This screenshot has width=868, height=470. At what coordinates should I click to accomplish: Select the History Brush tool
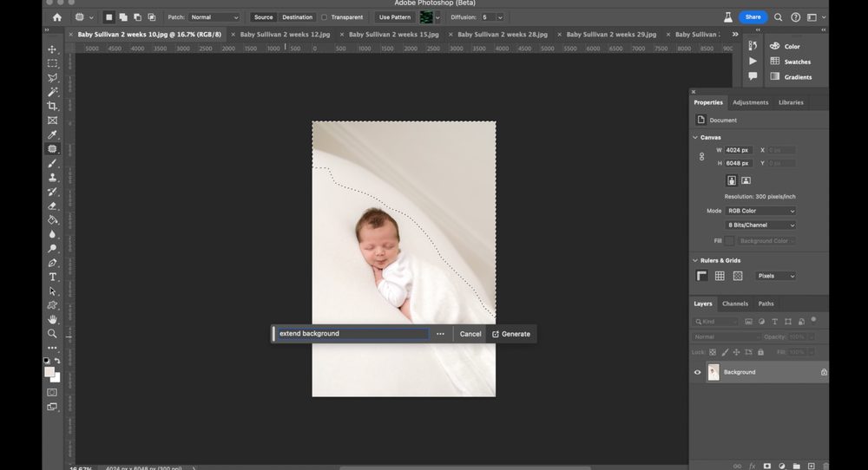pos(52,192)
